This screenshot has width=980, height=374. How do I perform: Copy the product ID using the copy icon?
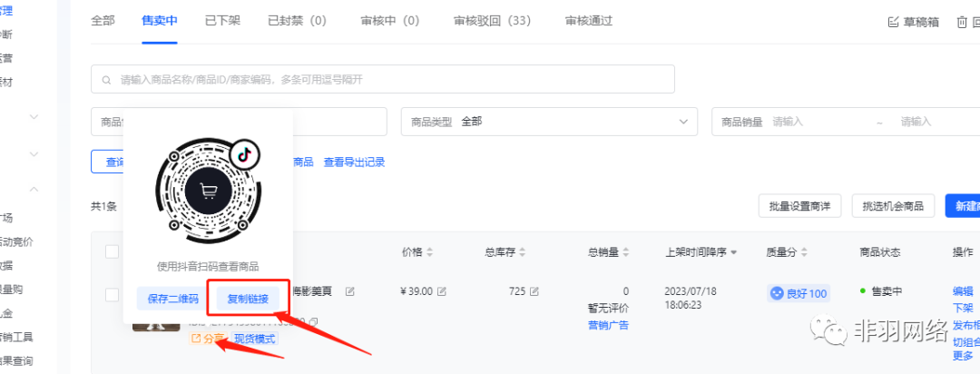pos(313,321)
